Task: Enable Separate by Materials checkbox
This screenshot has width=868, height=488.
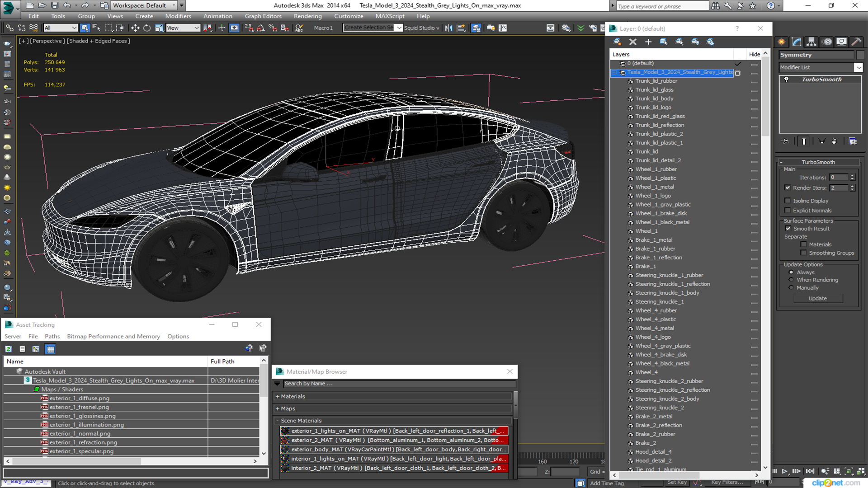Action: point(803,244)
